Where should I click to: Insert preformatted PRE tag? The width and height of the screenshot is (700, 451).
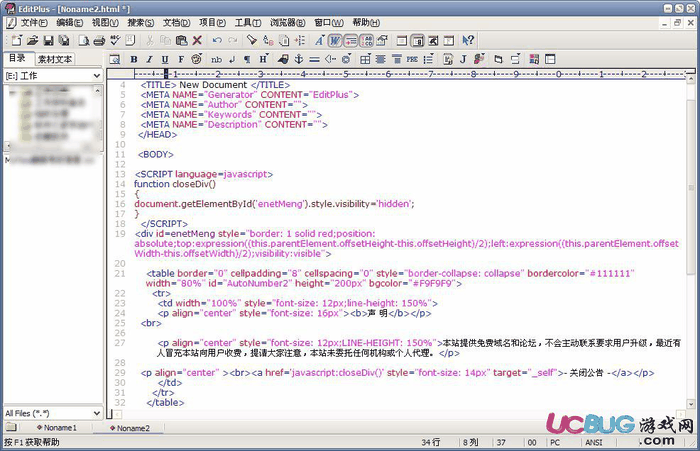click(x=412, y=59)
